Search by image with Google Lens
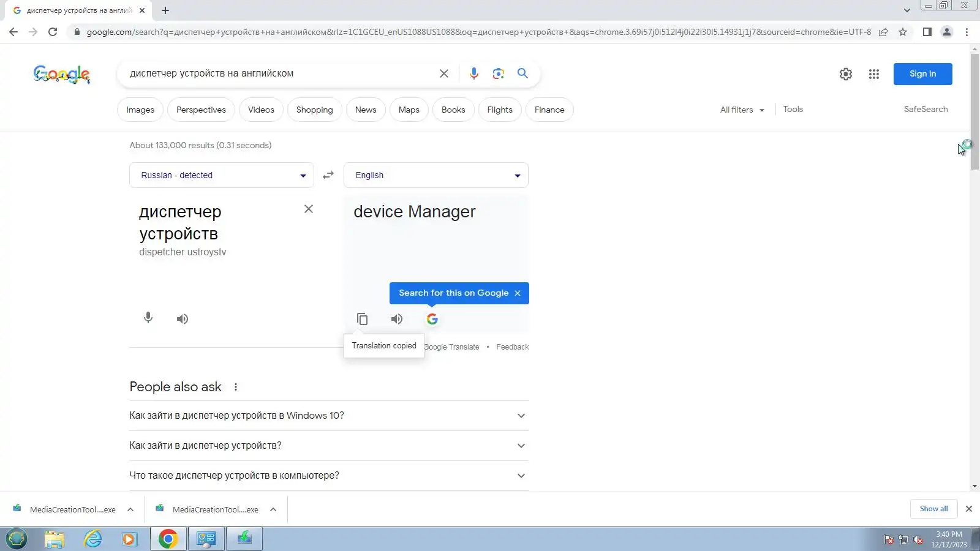Viewport: 980px width, 551px height. click(499, 73)
